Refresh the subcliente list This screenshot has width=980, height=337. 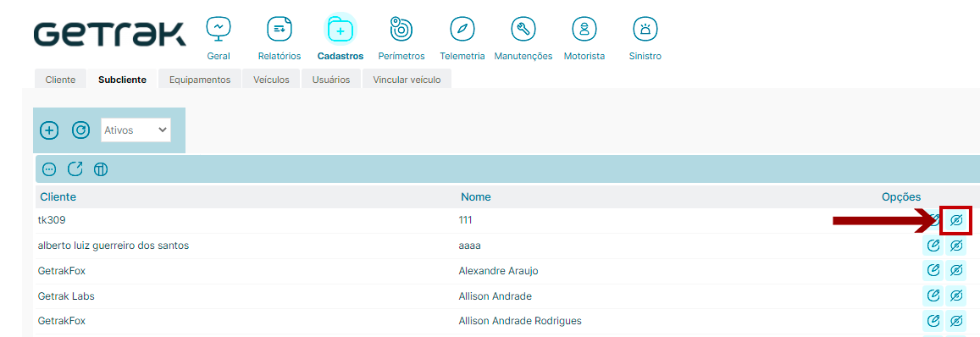[80, 130]
